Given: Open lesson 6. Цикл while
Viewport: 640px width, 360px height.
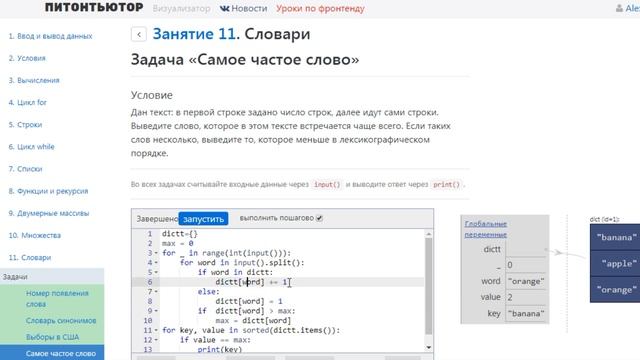Looking at the screenshot, I should 31,147.
